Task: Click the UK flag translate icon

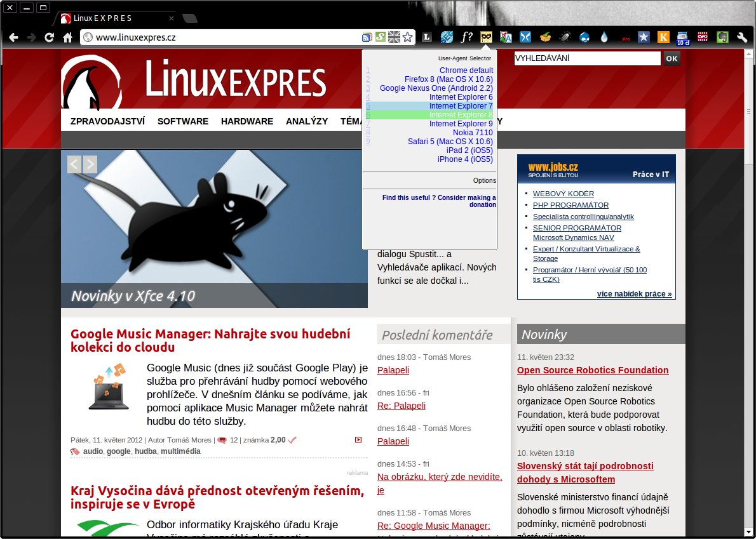Action: [x=395, y=37]
